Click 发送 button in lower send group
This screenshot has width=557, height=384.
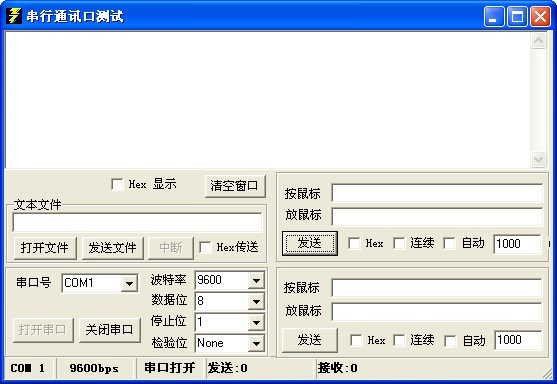[310, 340]
